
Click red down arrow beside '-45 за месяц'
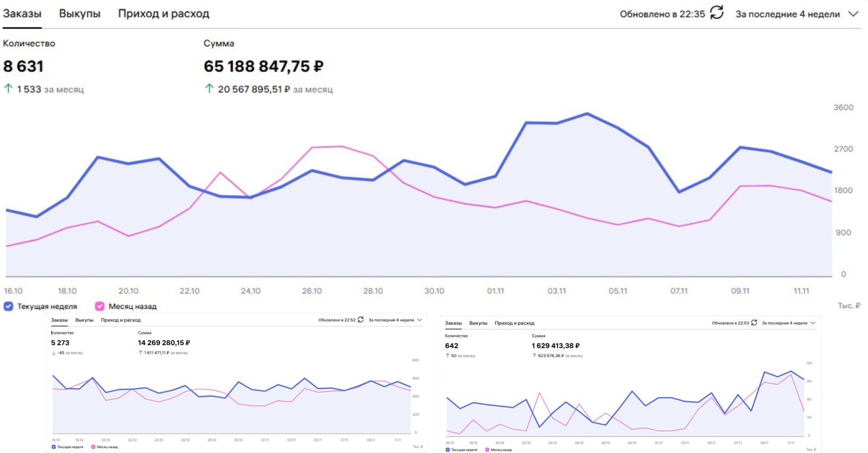tap(54, 353)
